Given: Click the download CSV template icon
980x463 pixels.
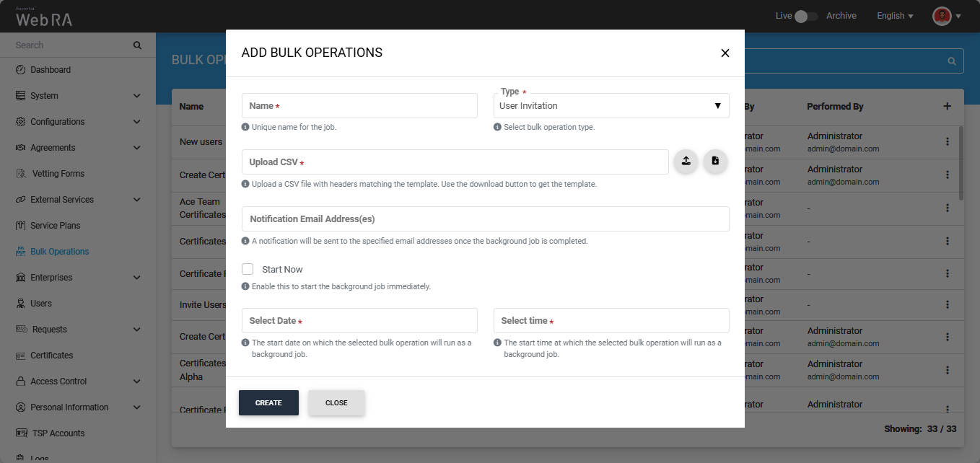Looking at the screenshot, I should click(715, 161).
